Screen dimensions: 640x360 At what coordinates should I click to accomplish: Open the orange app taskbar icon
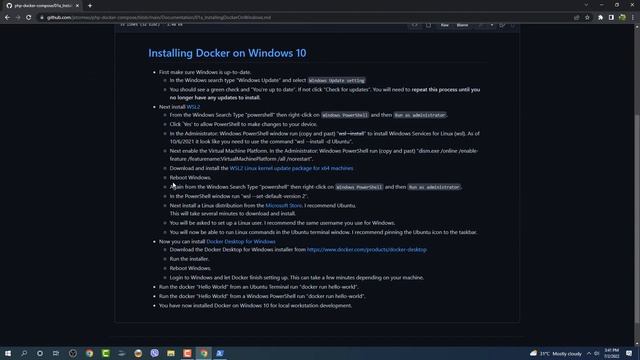(x=187, y=353)
